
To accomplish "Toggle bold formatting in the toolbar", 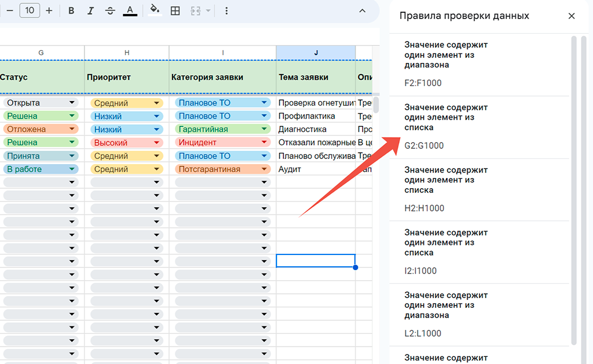I will pyautogui.click(x=71, y=11).
